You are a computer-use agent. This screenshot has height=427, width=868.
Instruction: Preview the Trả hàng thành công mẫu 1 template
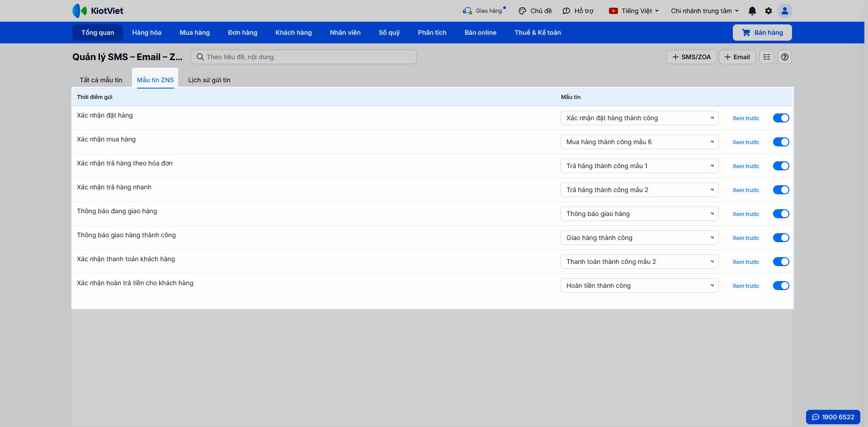746,166
